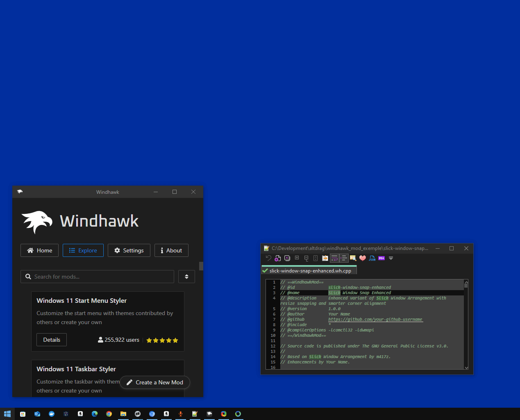Click editor scrollbar up arrow
This screenshot has height=420, width=520.
coord(466,282)
